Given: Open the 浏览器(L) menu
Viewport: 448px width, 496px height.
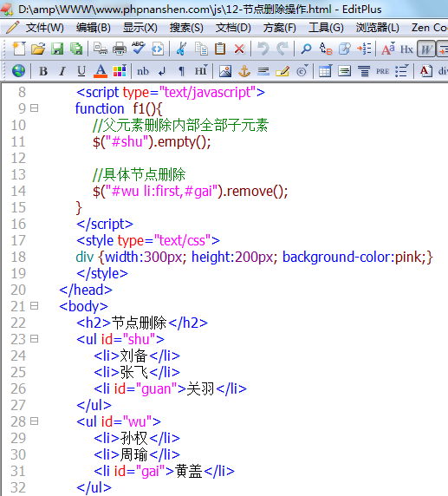Looking at the screenshot, I should [378, 28].
